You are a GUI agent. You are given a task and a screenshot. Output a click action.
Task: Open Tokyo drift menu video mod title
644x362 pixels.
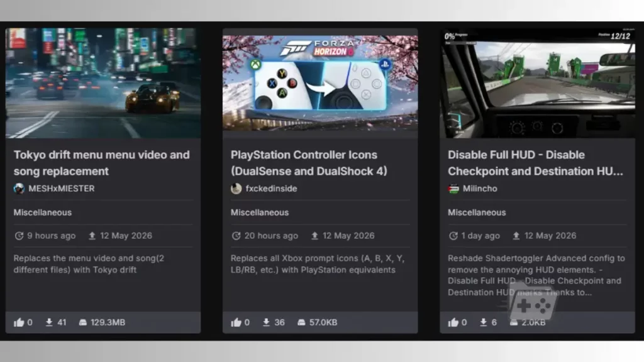click(x=102, y=163)
